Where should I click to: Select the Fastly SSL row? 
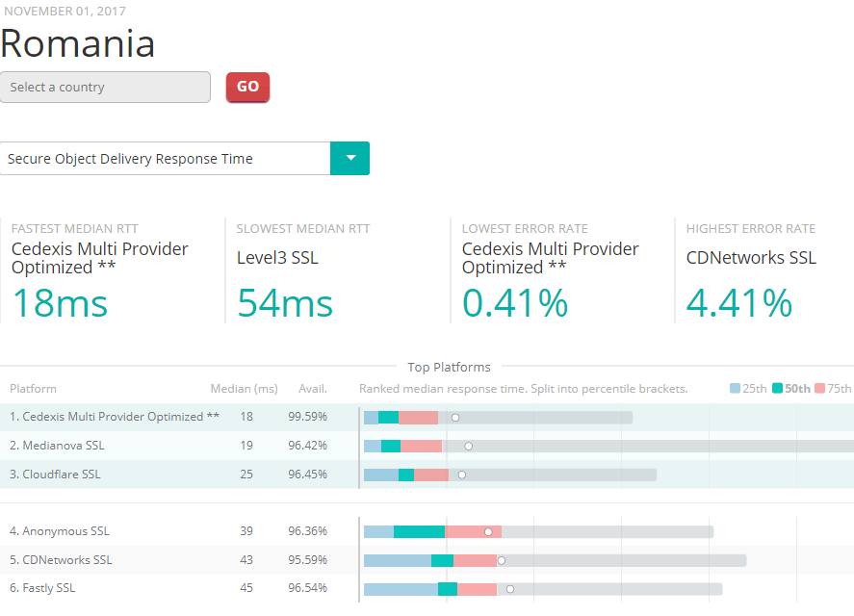coord(427,588)
